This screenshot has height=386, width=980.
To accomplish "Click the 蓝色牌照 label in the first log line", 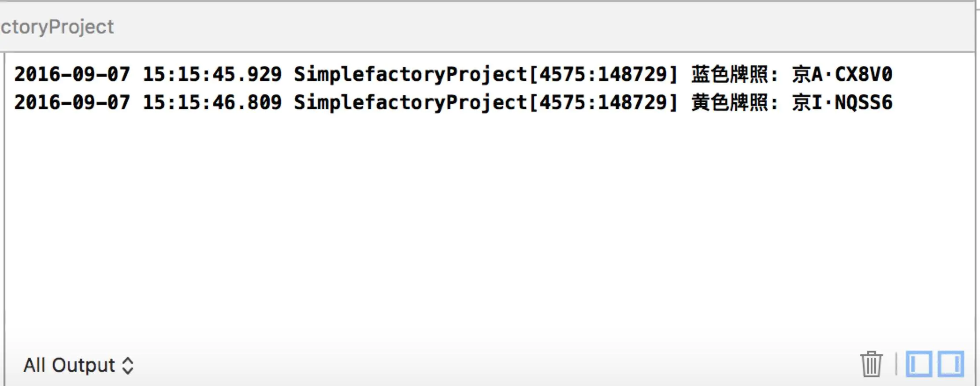I will [x=730, y=74].
